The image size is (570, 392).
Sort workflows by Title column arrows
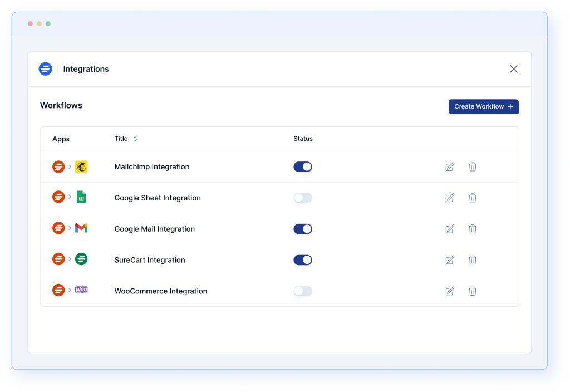(135, 139)
